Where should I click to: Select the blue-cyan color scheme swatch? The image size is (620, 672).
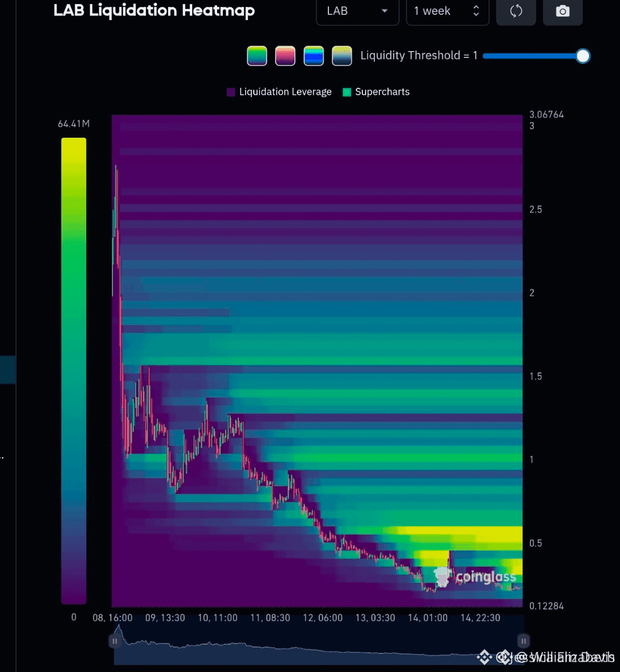tap(313, 56)
